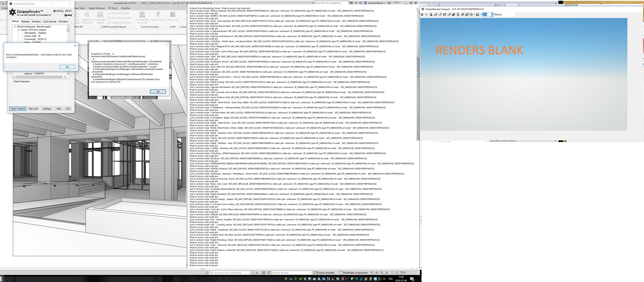
Task: Open the Modèle de base dropdown
Action: point(310,273)
